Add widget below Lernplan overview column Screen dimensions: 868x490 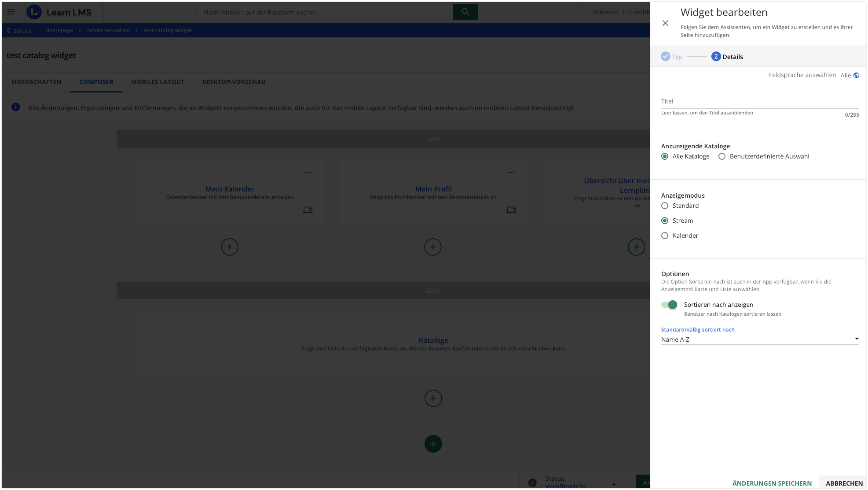[x=636, y=247]
